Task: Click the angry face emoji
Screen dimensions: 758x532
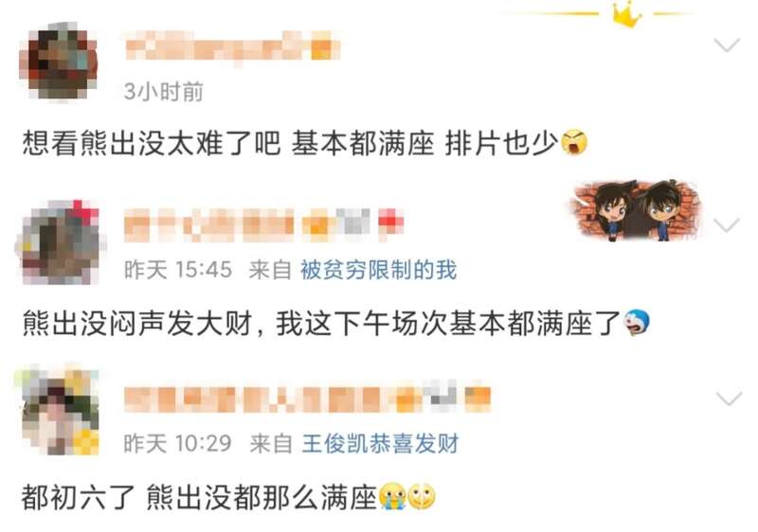Action: coord(574,143)
